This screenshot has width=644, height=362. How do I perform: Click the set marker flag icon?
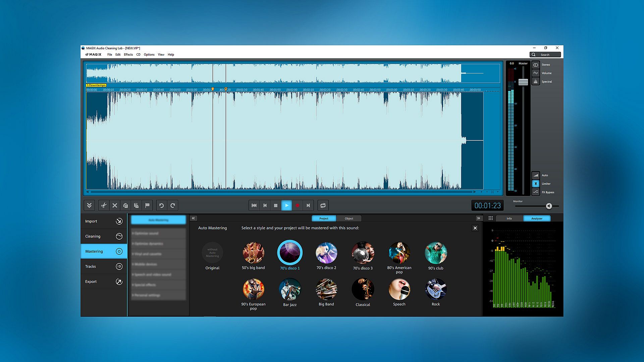coord(147,205)
